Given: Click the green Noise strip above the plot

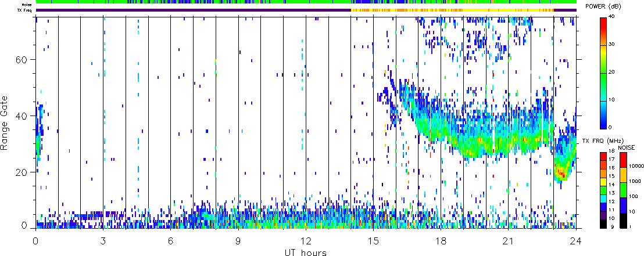Looking at the screenshot, I should [x=174, y=2].
